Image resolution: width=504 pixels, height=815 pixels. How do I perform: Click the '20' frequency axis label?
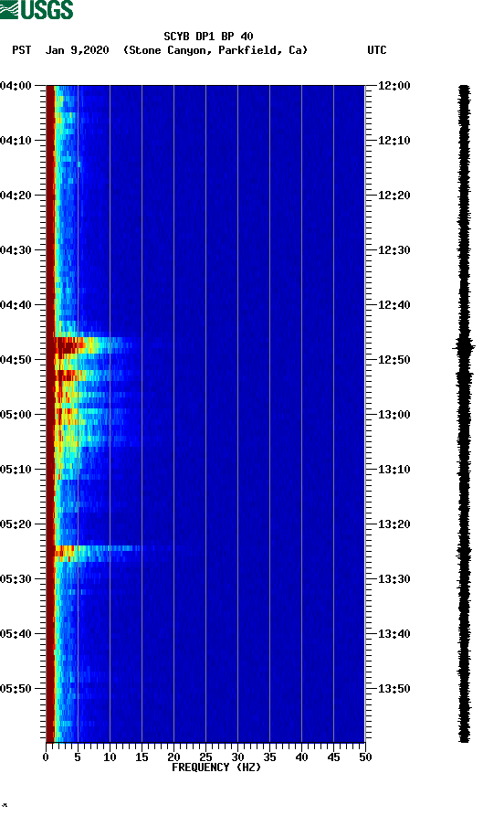(x=173, y=757)
